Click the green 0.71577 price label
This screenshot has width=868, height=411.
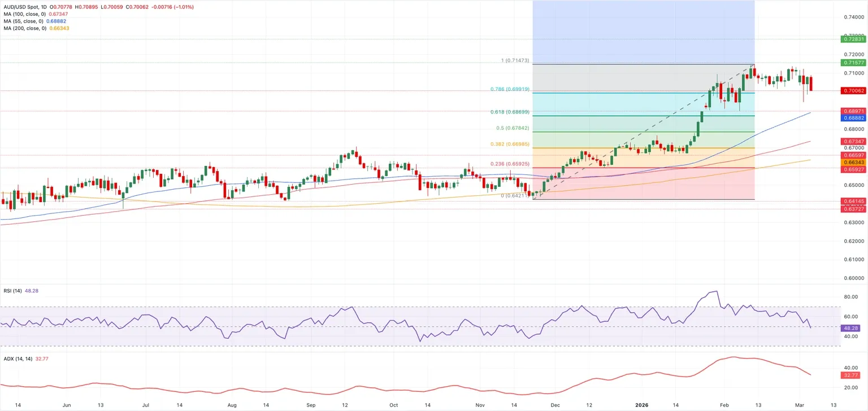[x=854, y=62]
